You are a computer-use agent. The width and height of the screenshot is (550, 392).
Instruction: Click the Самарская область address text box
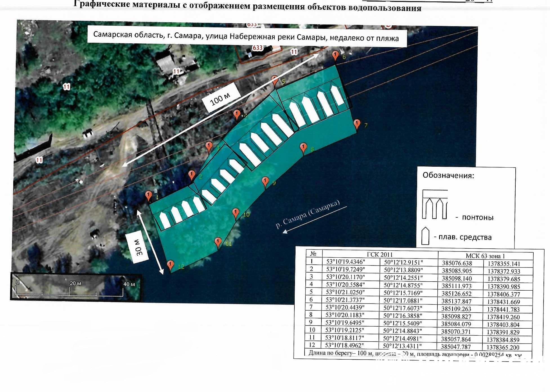point(246,37)
